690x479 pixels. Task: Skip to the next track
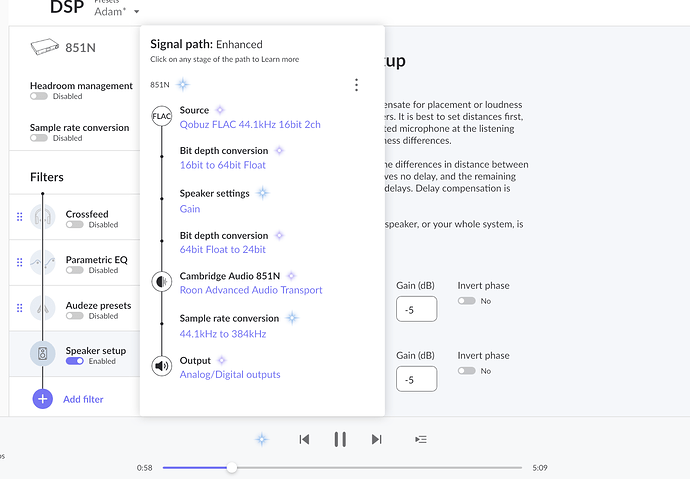(x=376, y=439)
